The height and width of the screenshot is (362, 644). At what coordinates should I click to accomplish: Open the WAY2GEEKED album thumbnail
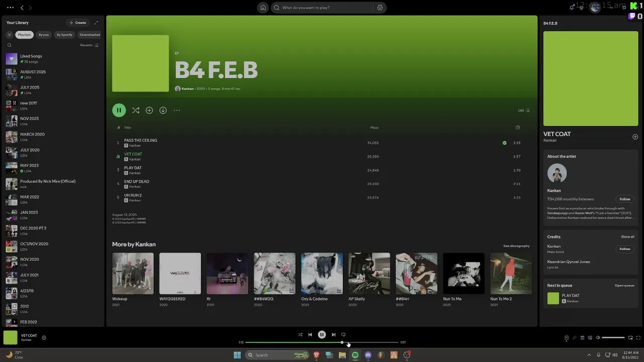(180, 274)
